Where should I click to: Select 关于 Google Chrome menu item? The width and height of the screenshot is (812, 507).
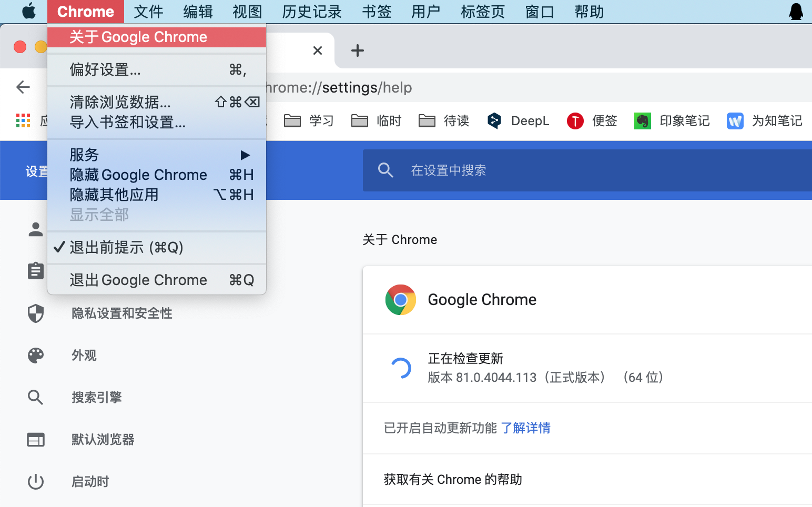pos(157,37)
